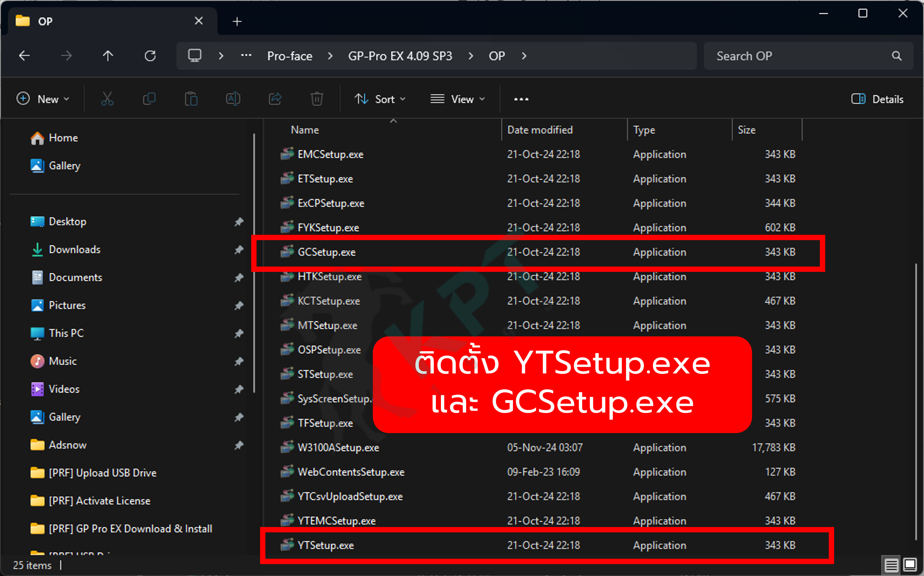Click the Paste clipboard icon
The width and height of the screenshot is (924, 576).
191,99
